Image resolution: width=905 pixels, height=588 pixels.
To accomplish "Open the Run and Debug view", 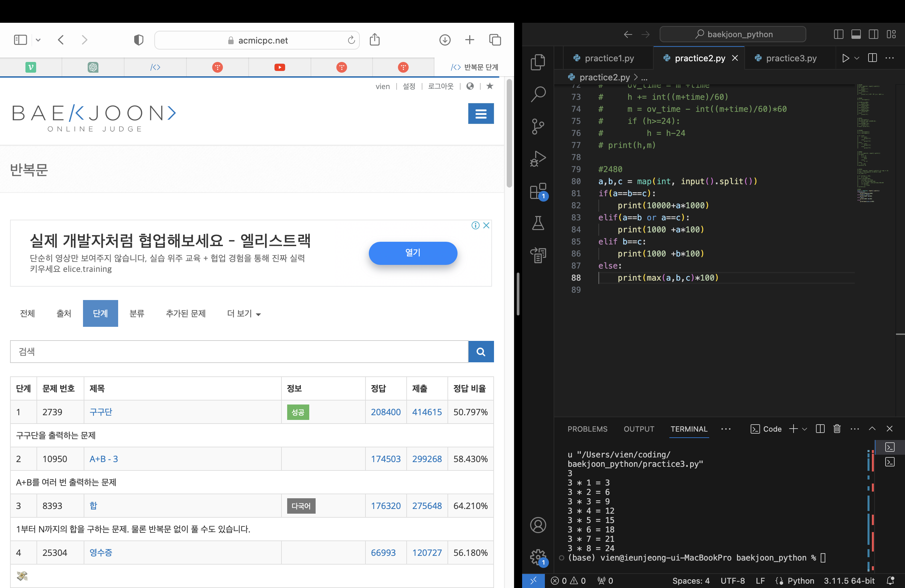I will click(538, 159).
